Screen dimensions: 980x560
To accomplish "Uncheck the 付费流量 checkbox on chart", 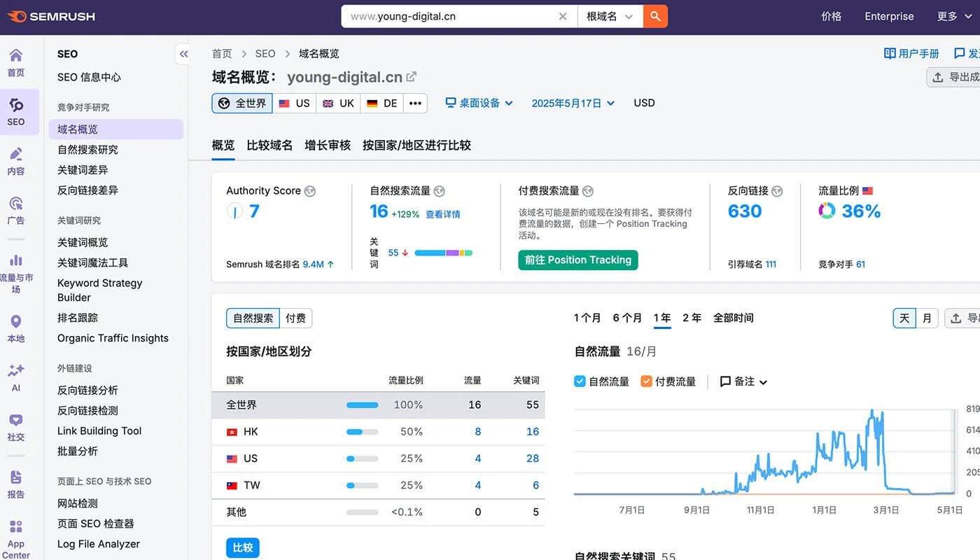I will 647,381.
